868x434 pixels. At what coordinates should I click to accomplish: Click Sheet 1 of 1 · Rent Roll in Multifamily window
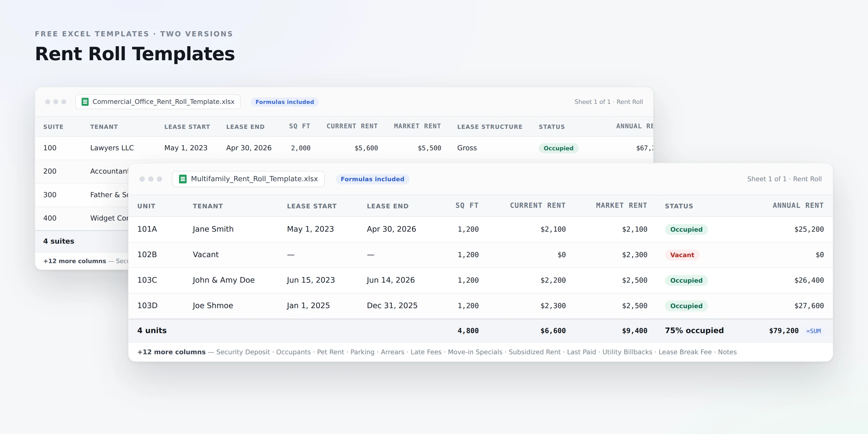coord(784,179)
